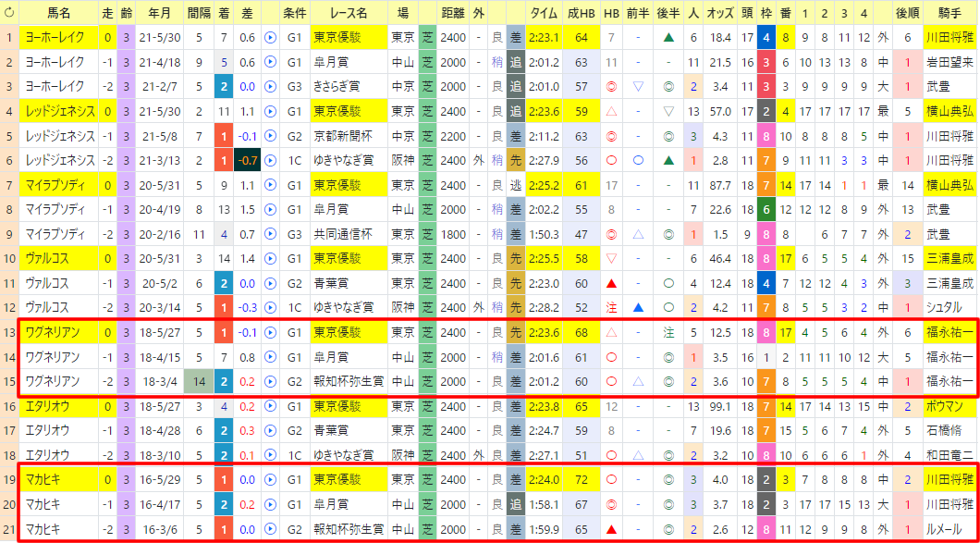Click jockey 福永祐一 in row 13
The image size is (980, 543).
pyautogui.click(x=949, y=333)
